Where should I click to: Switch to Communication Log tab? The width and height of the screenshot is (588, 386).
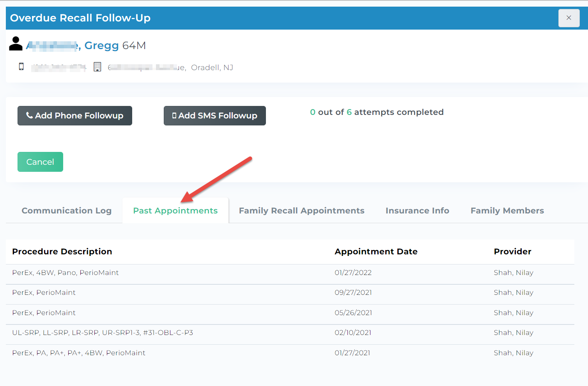(66, 211)
